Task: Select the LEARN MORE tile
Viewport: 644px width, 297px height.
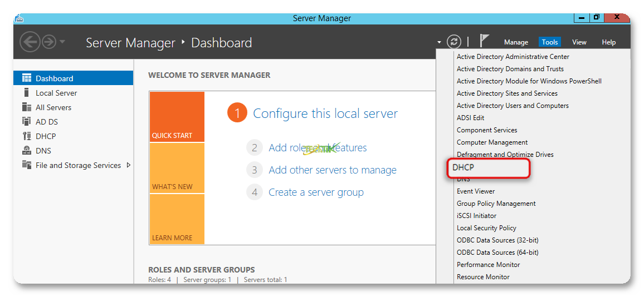Action: 177,219
